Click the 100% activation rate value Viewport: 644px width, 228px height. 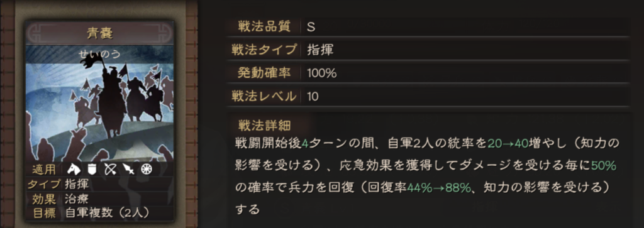321,74
